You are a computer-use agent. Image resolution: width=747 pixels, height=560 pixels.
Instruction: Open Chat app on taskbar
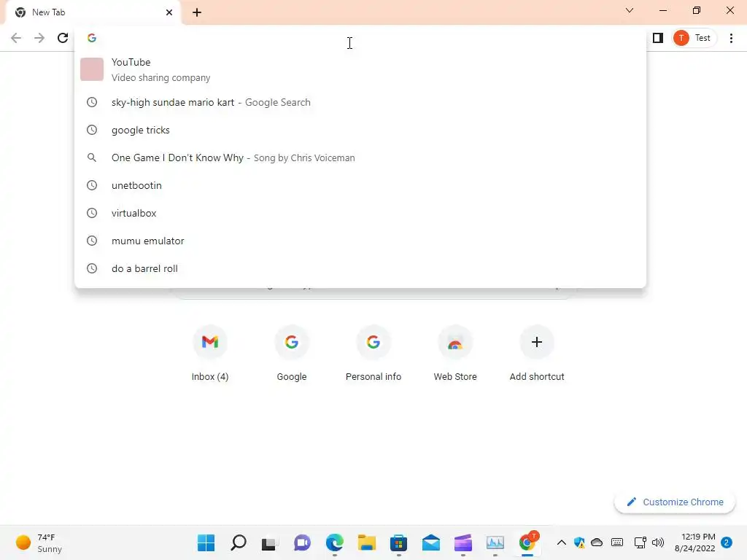pyautogui.click(x=302, y=542)
